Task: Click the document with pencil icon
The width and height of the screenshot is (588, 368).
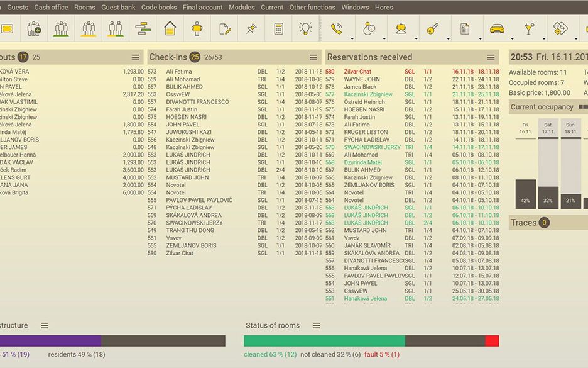Action: point(224,29)
